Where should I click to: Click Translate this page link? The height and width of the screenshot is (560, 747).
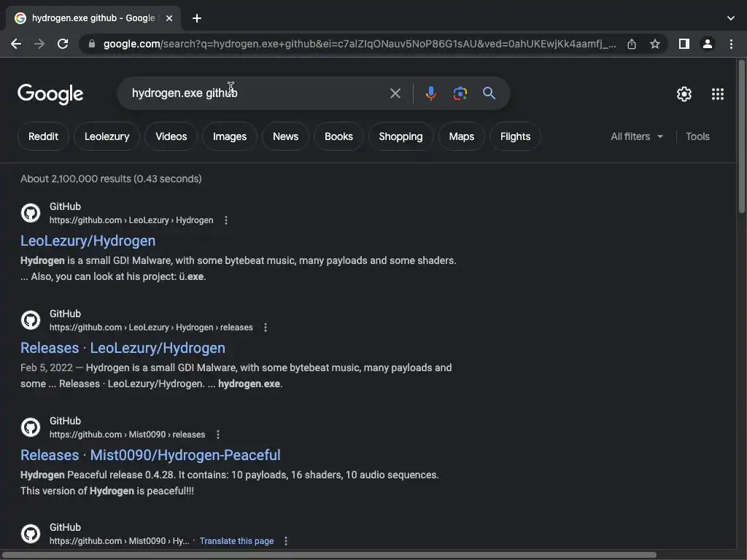(x=237, y=541)
